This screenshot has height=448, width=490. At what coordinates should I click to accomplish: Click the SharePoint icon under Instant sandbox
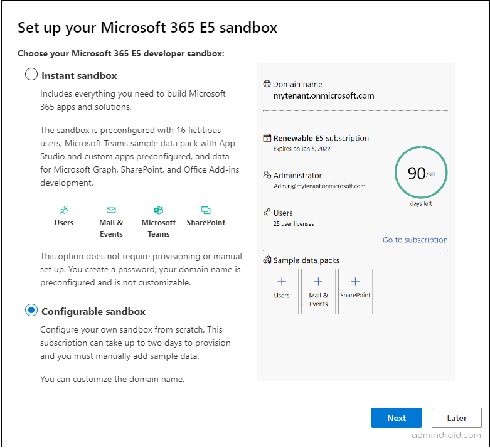click(206, 210)
